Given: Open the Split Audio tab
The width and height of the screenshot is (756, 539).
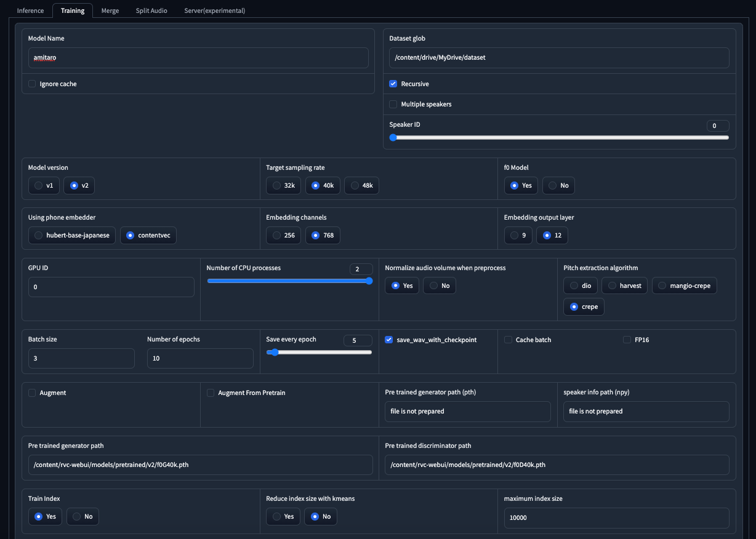Looking at the screenshot, I should 151,10.
